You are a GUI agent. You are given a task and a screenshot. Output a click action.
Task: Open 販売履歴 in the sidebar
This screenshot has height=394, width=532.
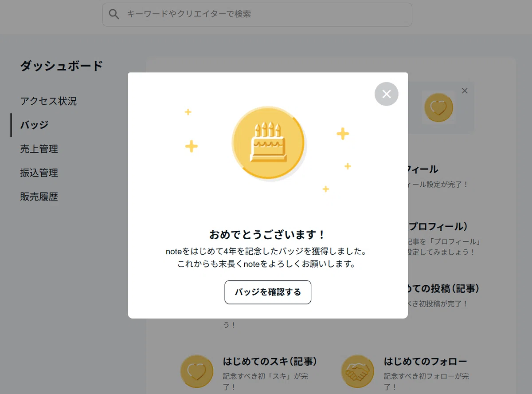(x=39, y=197)
